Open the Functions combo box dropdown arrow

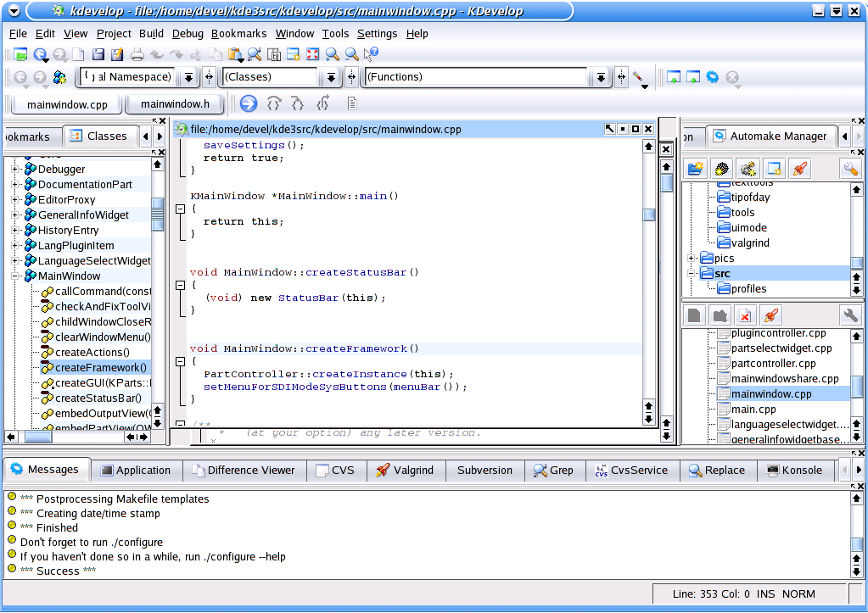(601, 77)
